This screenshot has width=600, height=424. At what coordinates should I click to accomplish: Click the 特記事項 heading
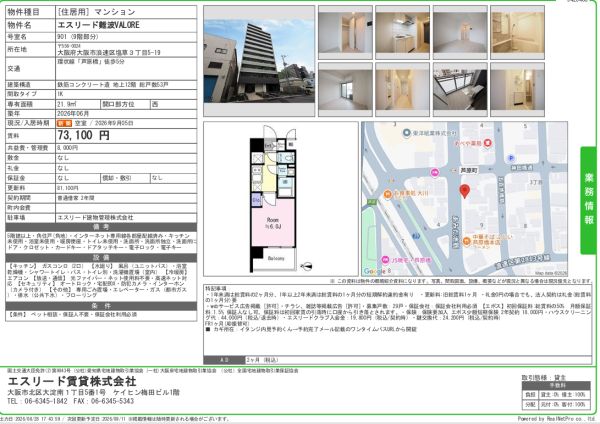[216, 288]
